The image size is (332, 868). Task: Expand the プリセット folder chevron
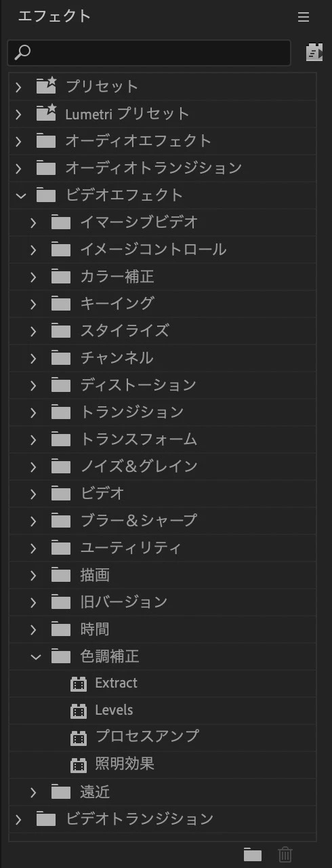click(19, 87)
